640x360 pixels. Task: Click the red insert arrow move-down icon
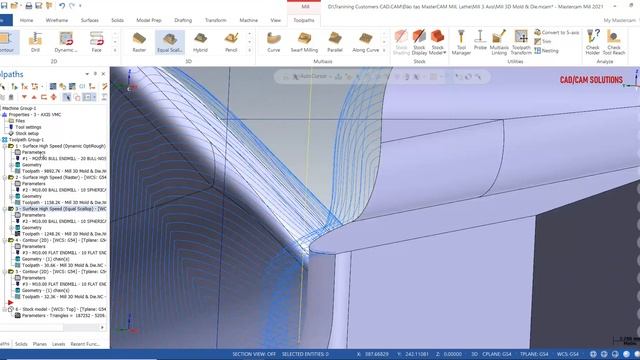pos(24,97)
